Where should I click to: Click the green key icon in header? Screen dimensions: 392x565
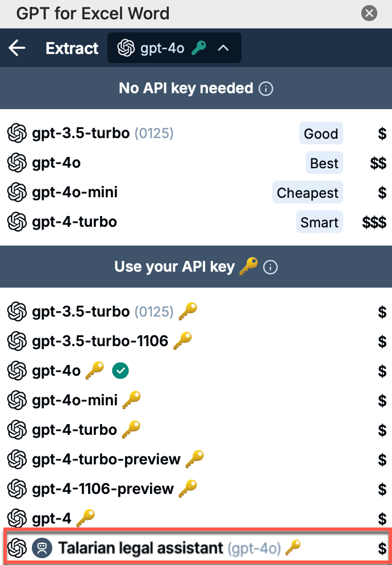tap(198, 48)
